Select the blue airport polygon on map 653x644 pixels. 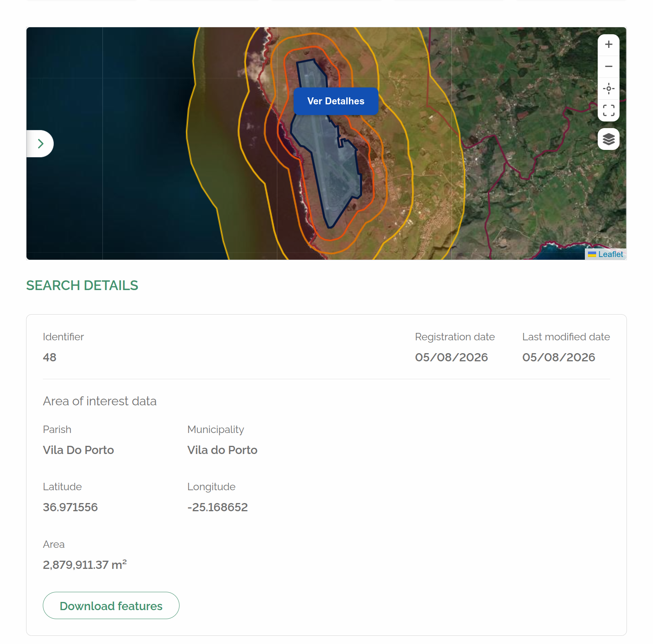pos(331,171)
